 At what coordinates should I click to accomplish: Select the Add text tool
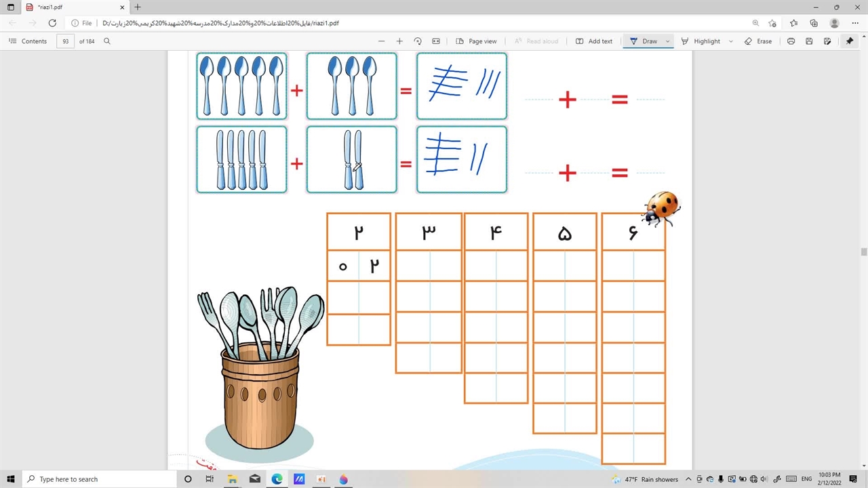click(x=594, y=41)
